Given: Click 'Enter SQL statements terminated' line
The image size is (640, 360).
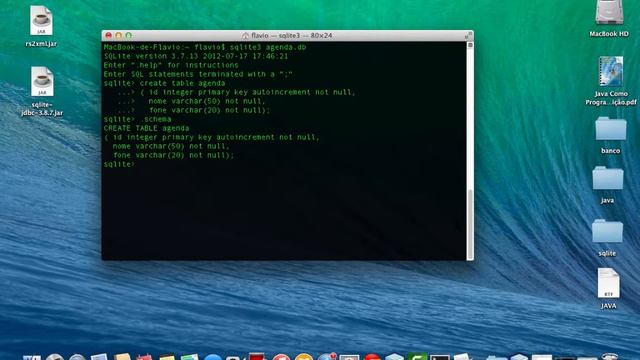Looking at the screenshot, I should coord(198,74).
